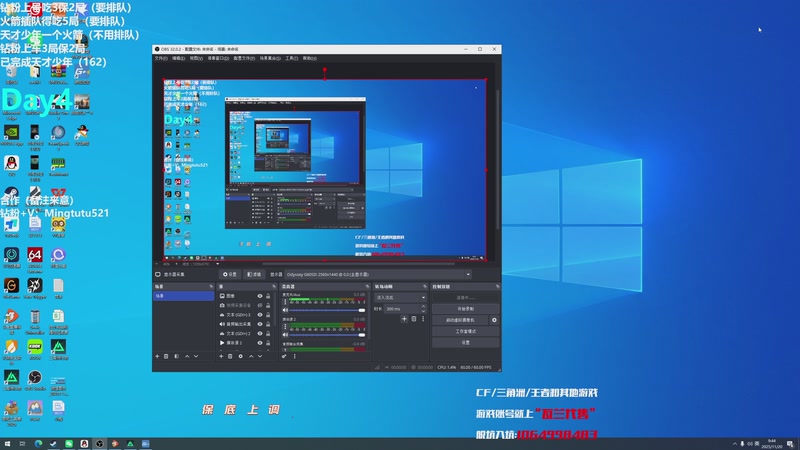Click the 启动虚拟摄像机 button
This screenshot has height=450, width=800.
coord(461,320)
